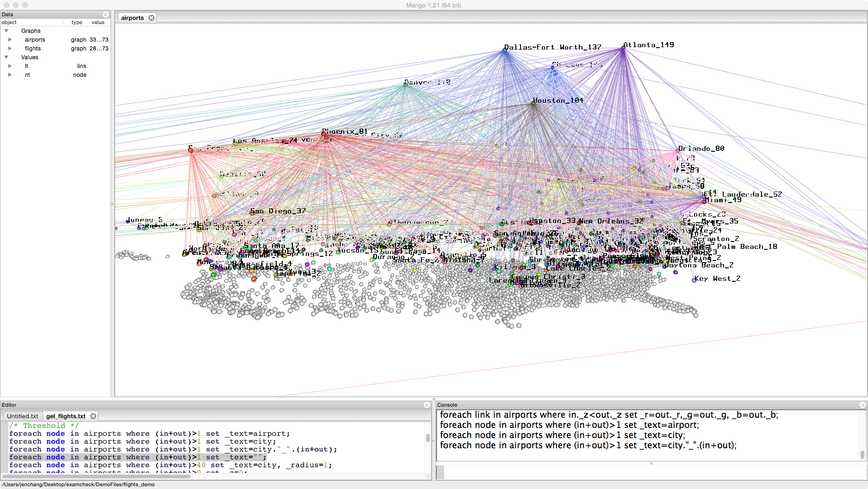Select the airports canvas tab
The image size is (868, 489).
point(132,18)
